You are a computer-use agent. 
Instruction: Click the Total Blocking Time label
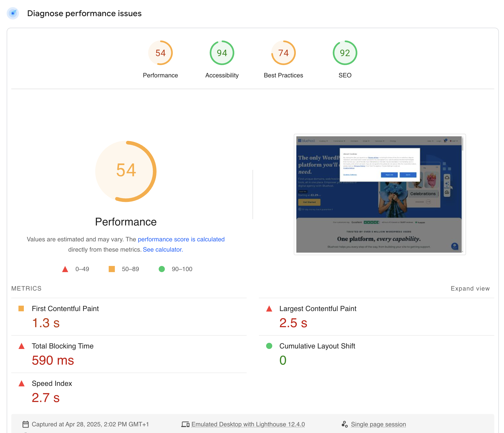click(63, 346)
